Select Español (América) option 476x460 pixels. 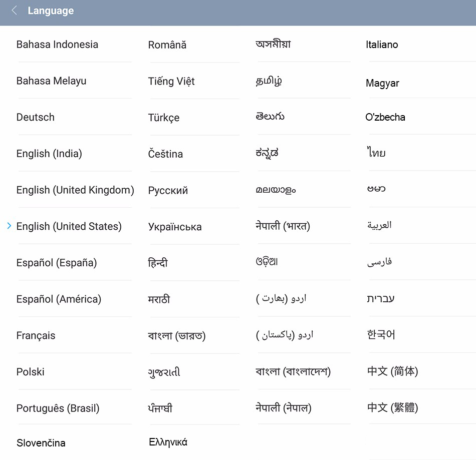coord(59,299)
